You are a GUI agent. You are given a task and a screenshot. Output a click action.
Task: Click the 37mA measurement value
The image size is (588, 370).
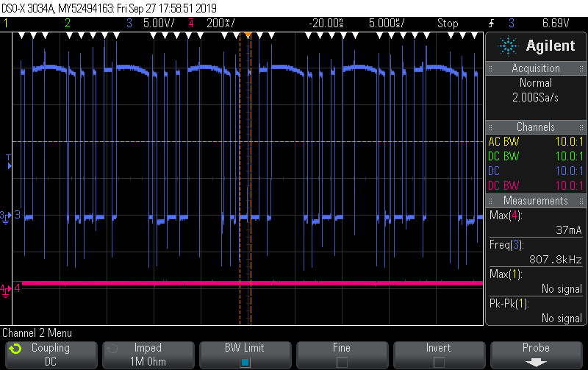click(568, 230)
